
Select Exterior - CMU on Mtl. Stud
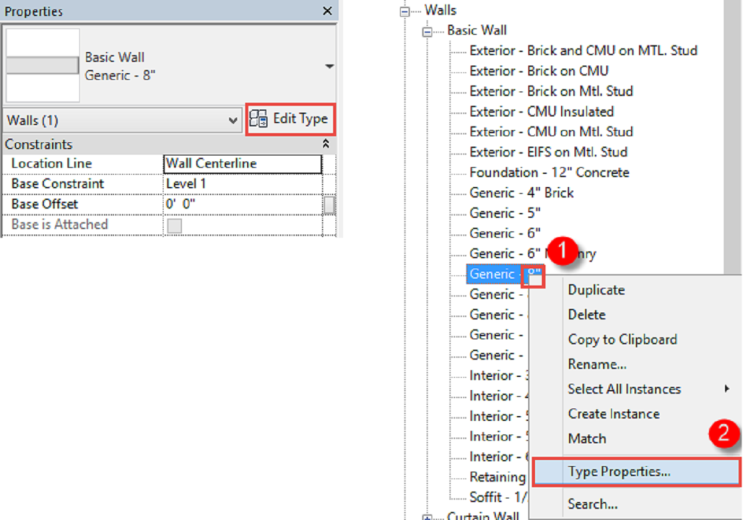(551, 131)
